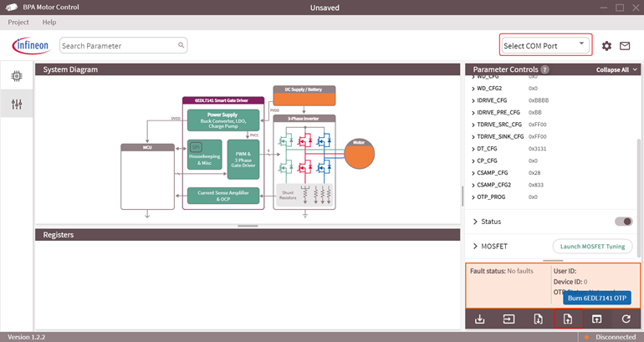Expand the WD_CFG2 register row
644x342 pixels.
[473, 89]
